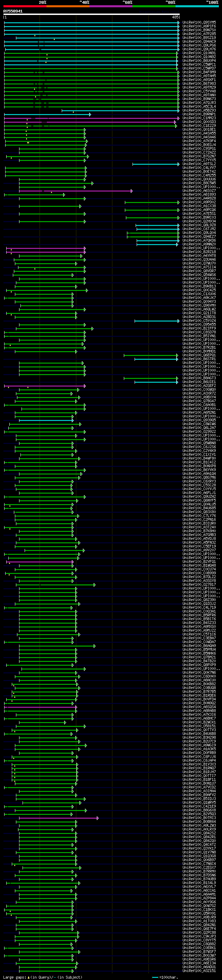Click UniRef100_B6U0P4 label
This screenshot has width=222, height=980.
tap(199, 60)
